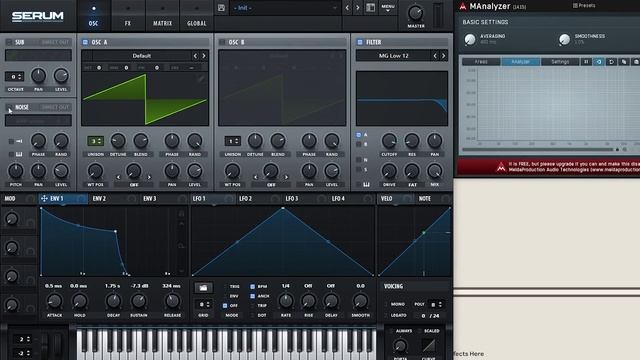The width and height of the screenshot is (640, 360).
Task: Toggle OSC A on/off
Action: (85, 42)
